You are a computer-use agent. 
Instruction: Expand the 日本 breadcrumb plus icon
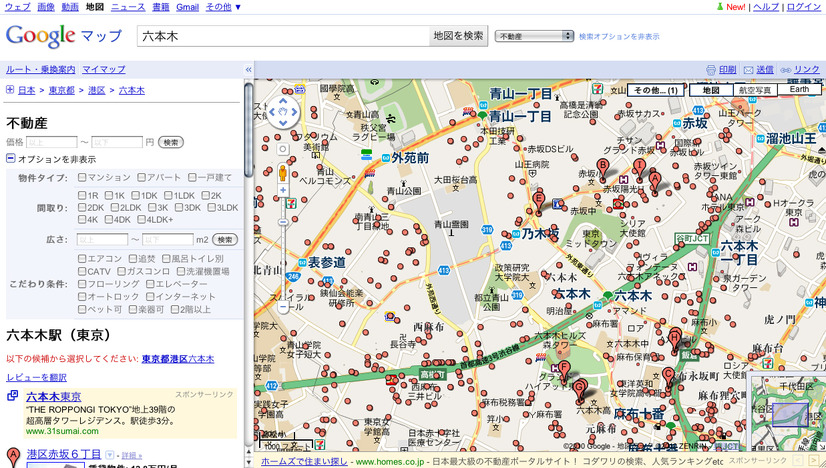coord(10,90)
